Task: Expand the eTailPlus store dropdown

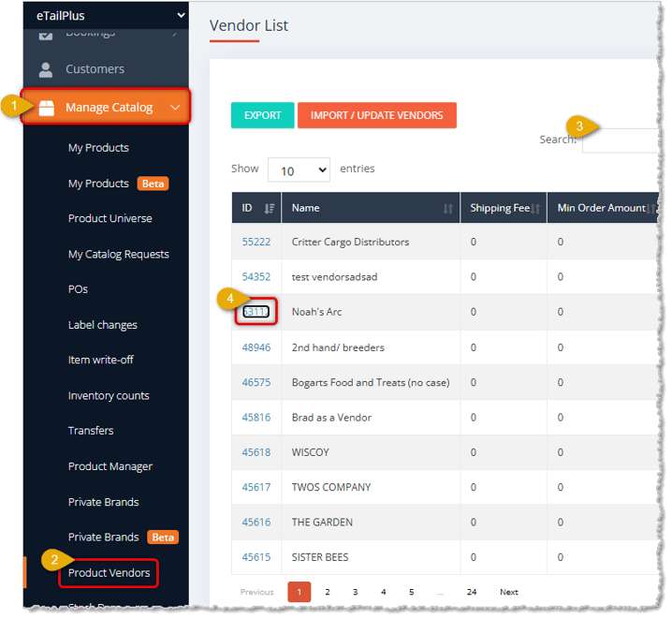Action: tap(181, 15)
